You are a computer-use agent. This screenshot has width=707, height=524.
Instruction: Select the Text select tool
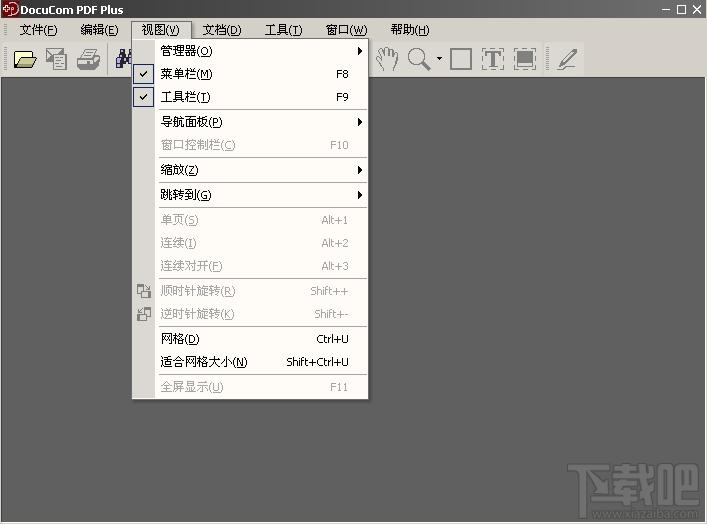click(x=492, y=60)
